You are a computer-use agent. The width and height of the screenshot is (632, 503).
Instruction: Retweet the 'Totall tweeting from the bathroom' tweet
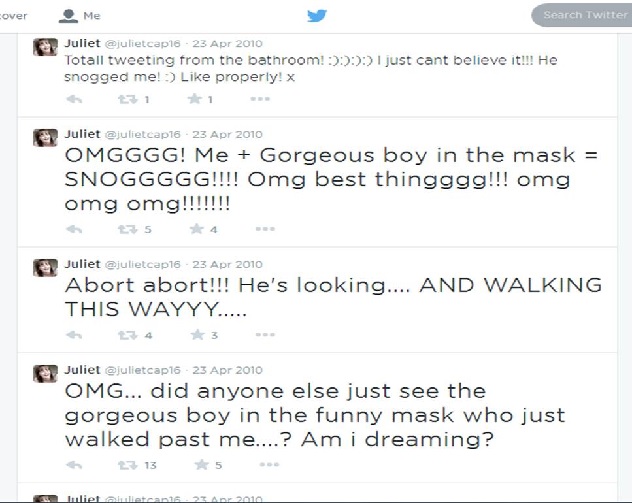(x=128, y=99)
